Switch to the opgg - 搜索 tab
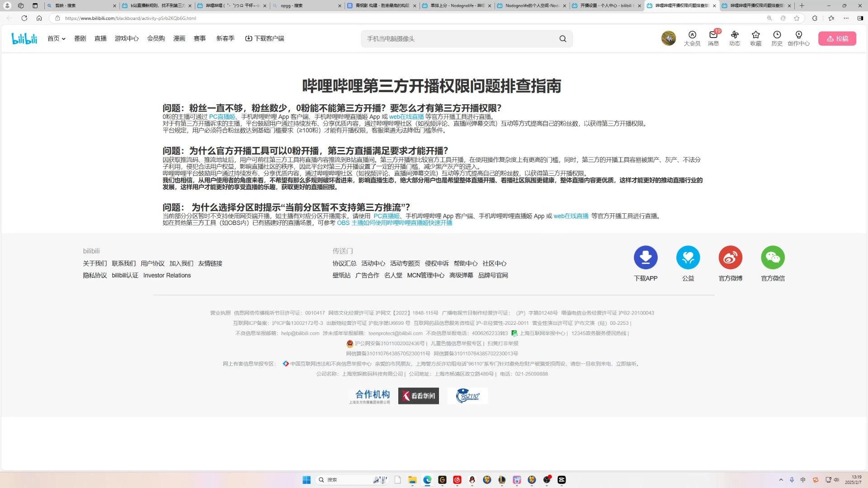Viewport: 868px width, 488px height. coord(307,5)
